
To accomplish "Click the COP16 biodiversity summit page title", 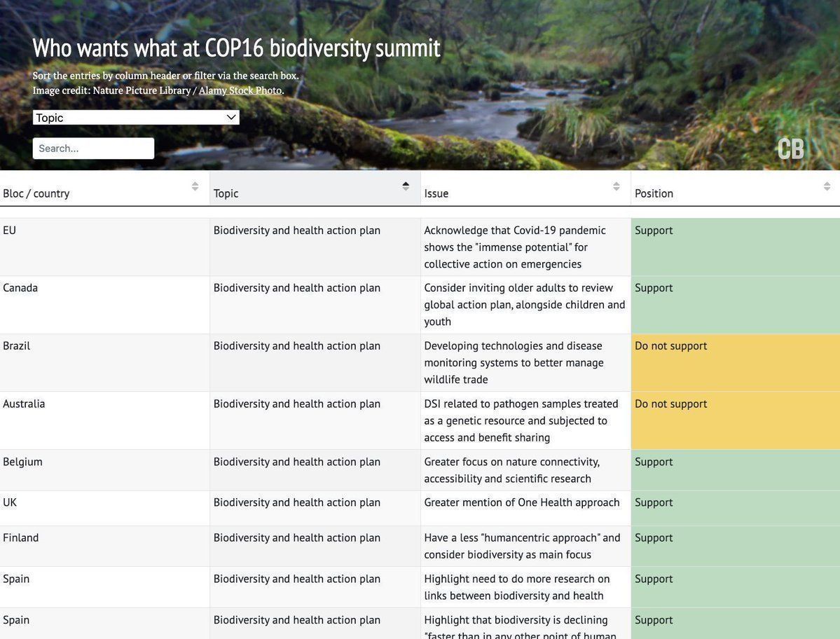I will tap(236, 48).
